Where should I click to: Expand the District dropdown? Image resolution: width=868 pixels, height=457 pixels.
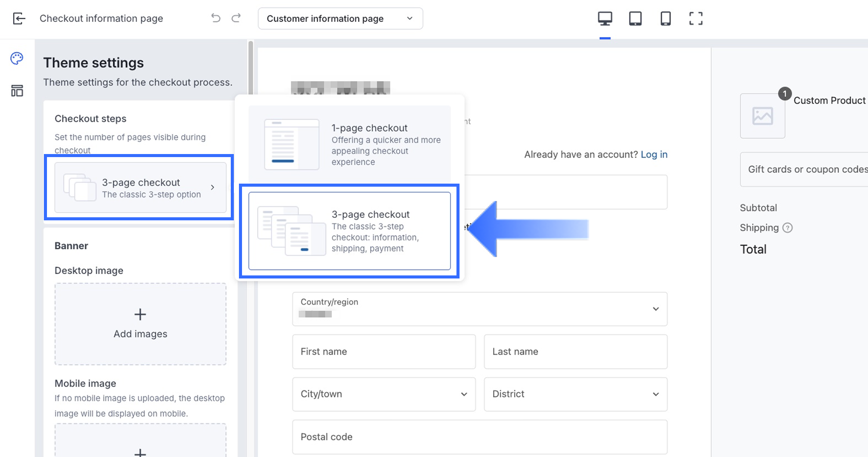[x=575, y=394]
